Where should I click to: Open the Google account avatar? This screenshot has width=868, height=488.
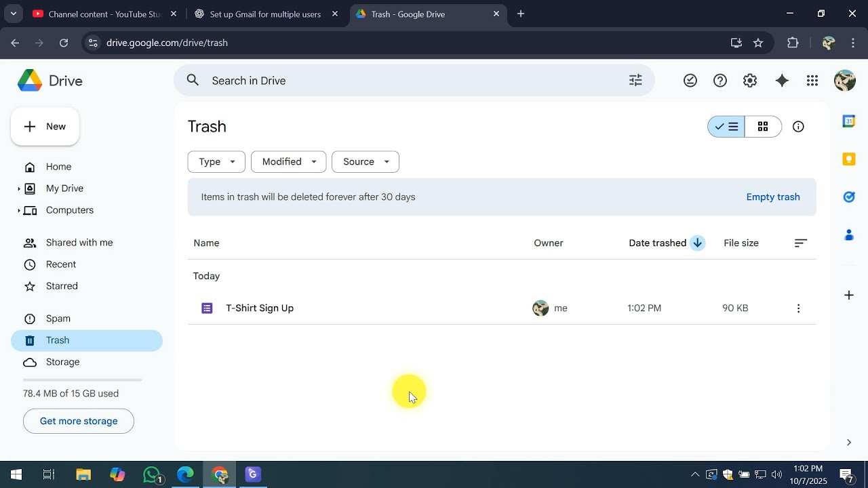pyautogui.click(x=844, y=81)
